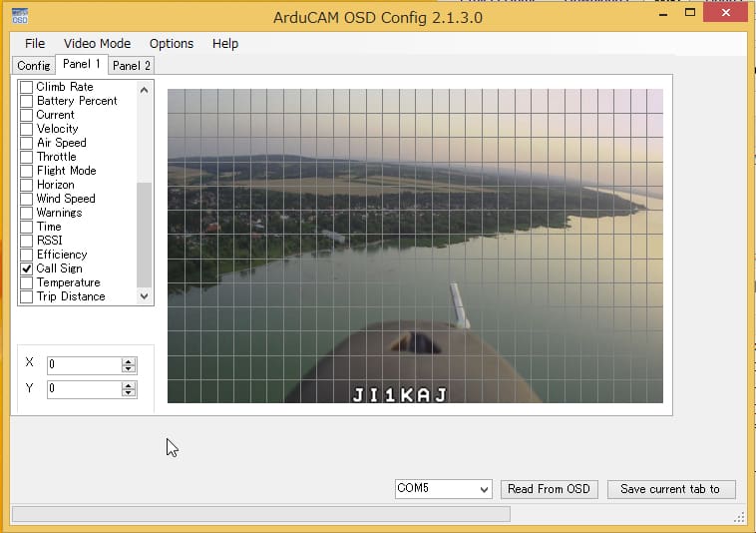Enable the RSSI checkbox

pos(27,241)
